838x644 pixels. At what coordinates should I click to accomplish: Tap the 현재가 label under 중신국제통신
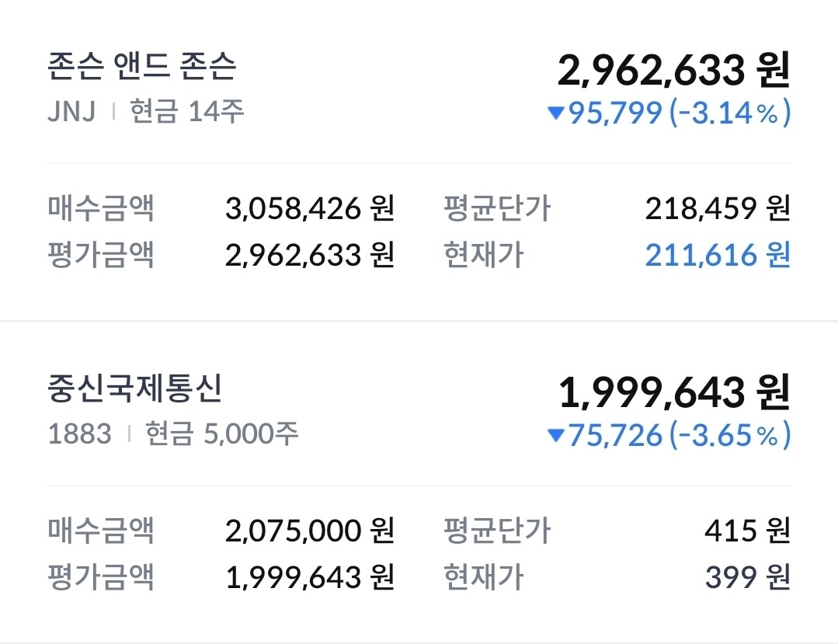[x=483, y=577]
